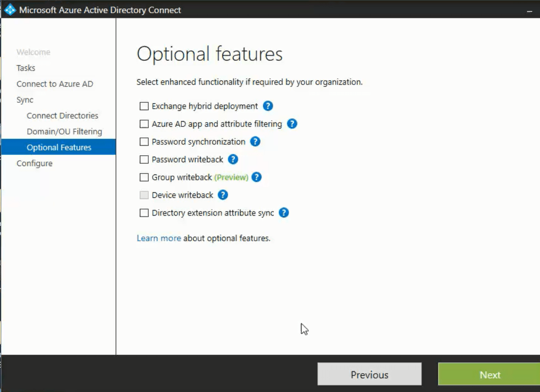Go to Welcome step in sidebar
540x392 pixels.
[x=34, y=52]
